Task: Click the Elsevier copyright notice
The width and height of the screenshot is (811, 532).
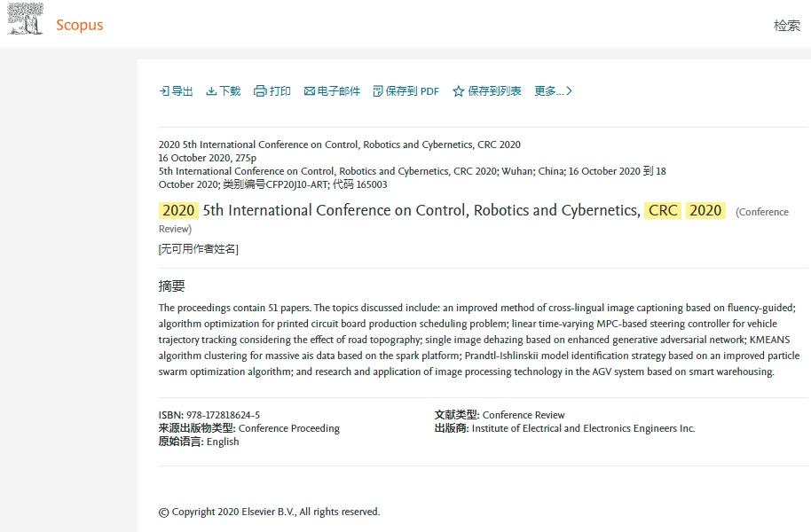Action: point(269,512)
